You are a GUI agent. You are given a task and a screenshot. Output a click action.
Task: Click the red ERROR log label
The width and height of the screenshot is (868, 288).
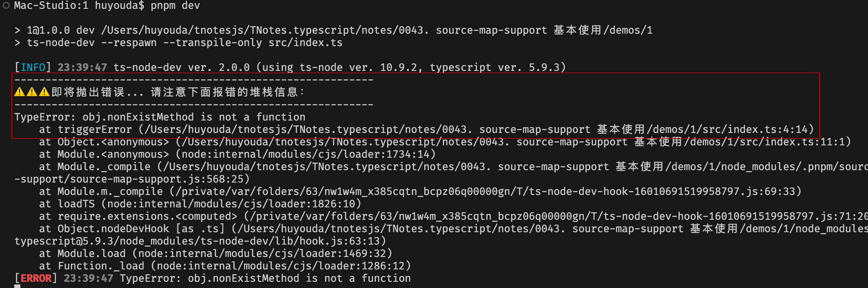pyautogui.click(x=36, y=278)
